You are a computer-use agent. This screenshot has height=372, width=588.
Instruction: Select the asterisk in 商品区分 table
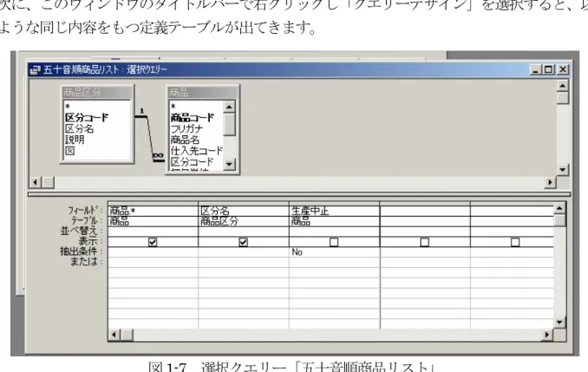[68, 108]
